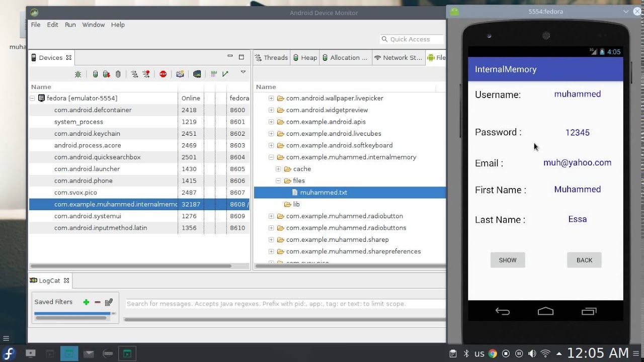This screenshot has height=362, width=644.
Task: Open the Help menu
Action: coord(118,25)
